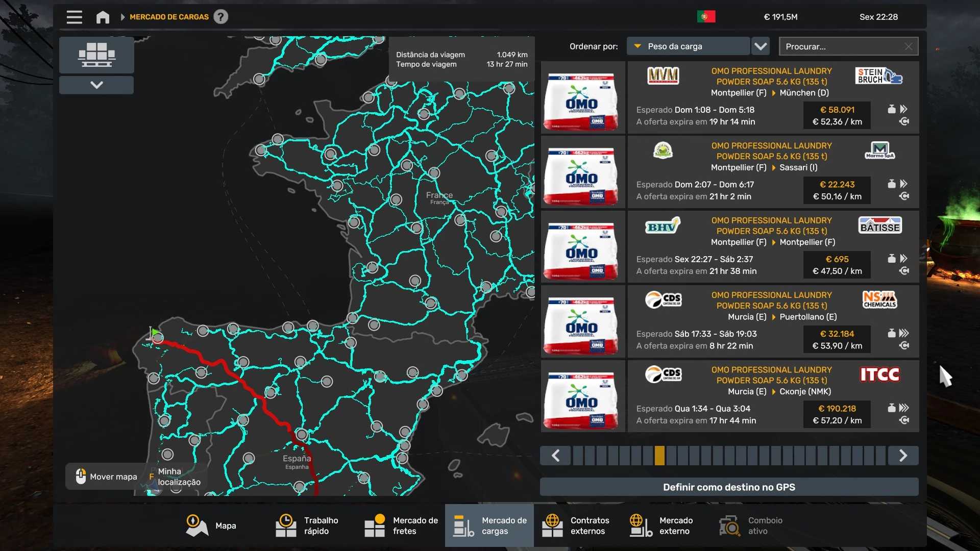This screenshot has width=980, height=551.
Task: Click fast-forward icon on Sassari offer
Action: pos(904,184)
